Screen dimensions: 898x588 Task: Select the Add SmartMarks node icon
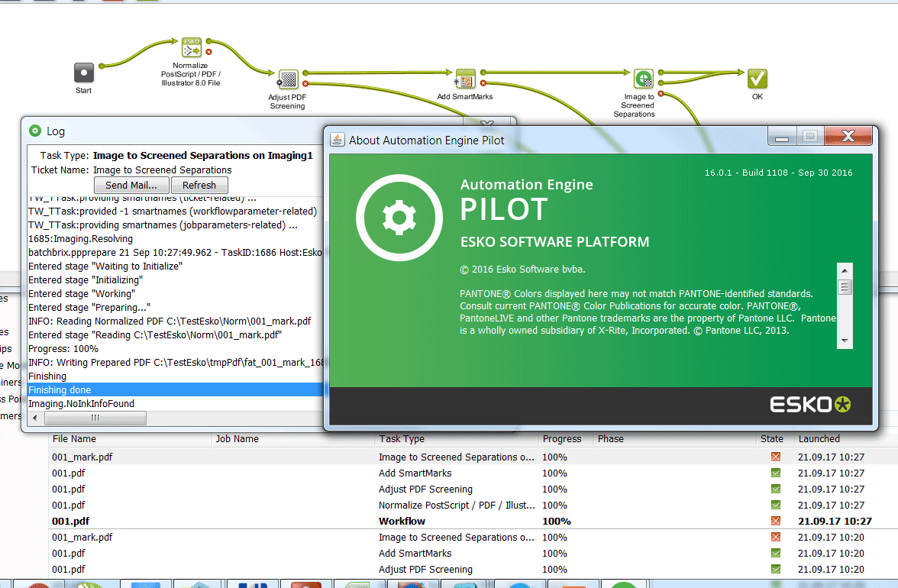[466, 79]
